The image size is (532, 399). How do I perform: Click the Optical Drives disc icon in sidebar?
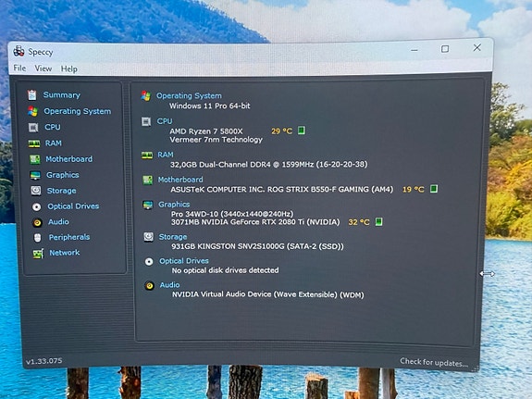(x=36, y=206)
